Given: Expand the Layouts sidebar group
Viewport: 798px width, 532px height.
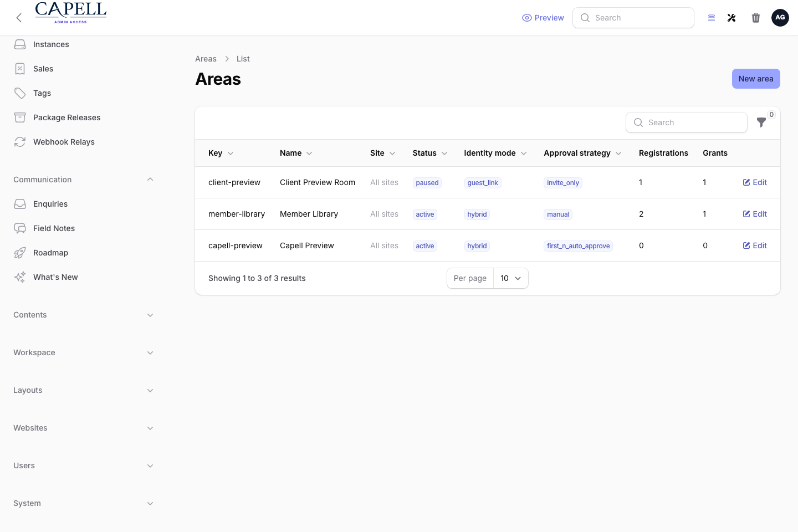Looking at the screenshot, I should click(x=150, y=390).
